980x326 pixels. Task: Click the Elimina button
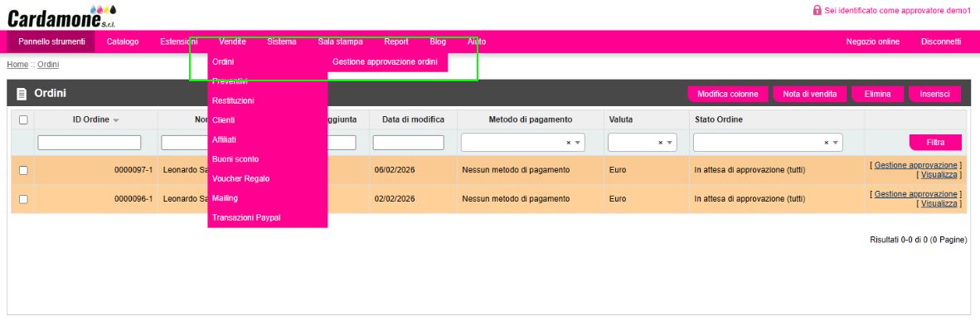tap(877, 94)
